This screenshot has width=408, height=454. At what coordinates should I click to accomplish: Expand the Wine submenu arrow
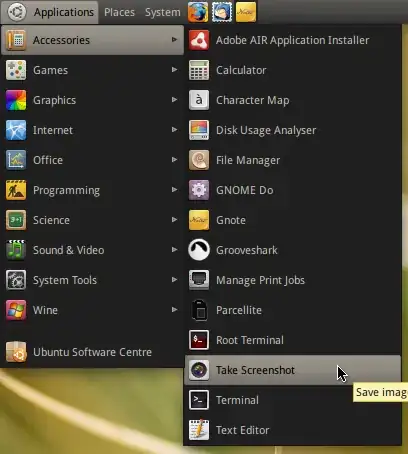[174, 310]
